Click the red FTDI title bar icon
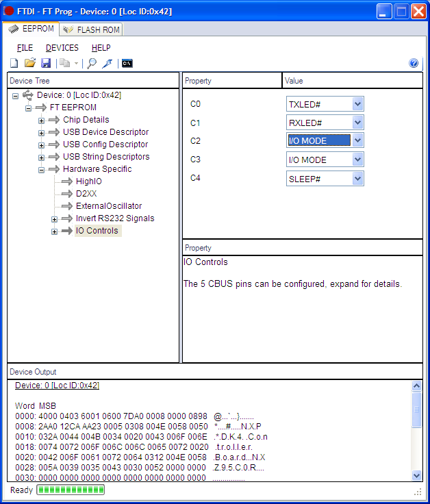The height and width of the screenshot is (504, 430). pyautogui.click(x=9, y=11)
